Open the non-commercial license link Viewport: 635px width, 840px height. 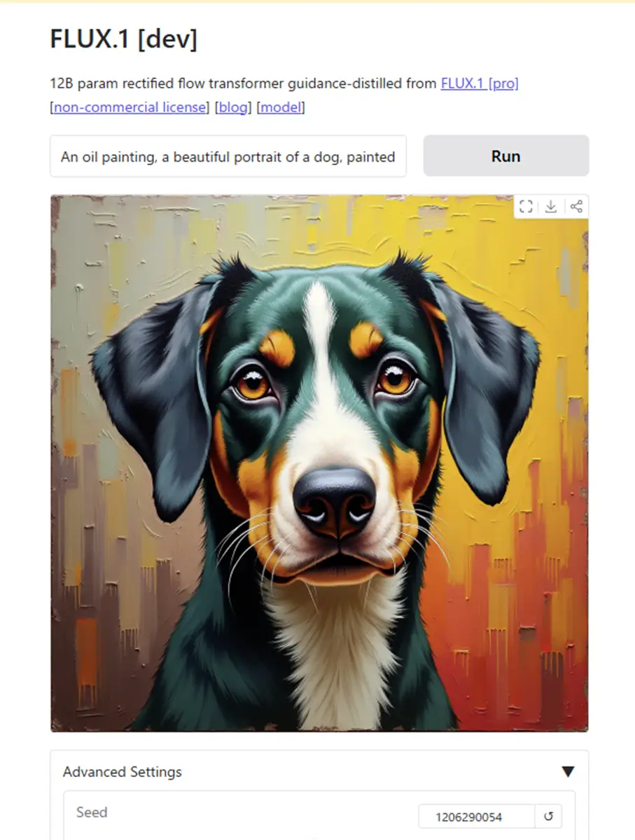pos(130,108)
